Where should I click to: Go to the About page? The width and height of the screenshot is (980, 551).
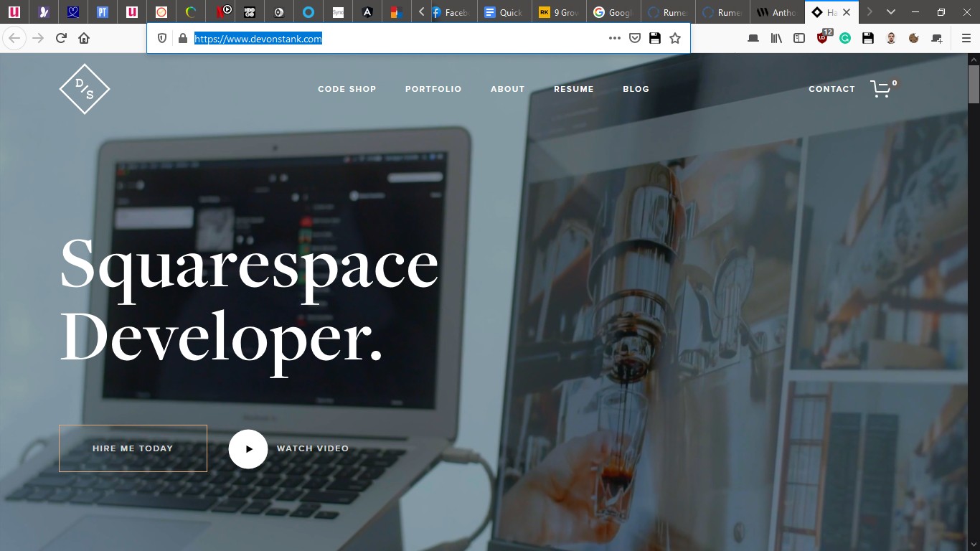pos(508,89)
